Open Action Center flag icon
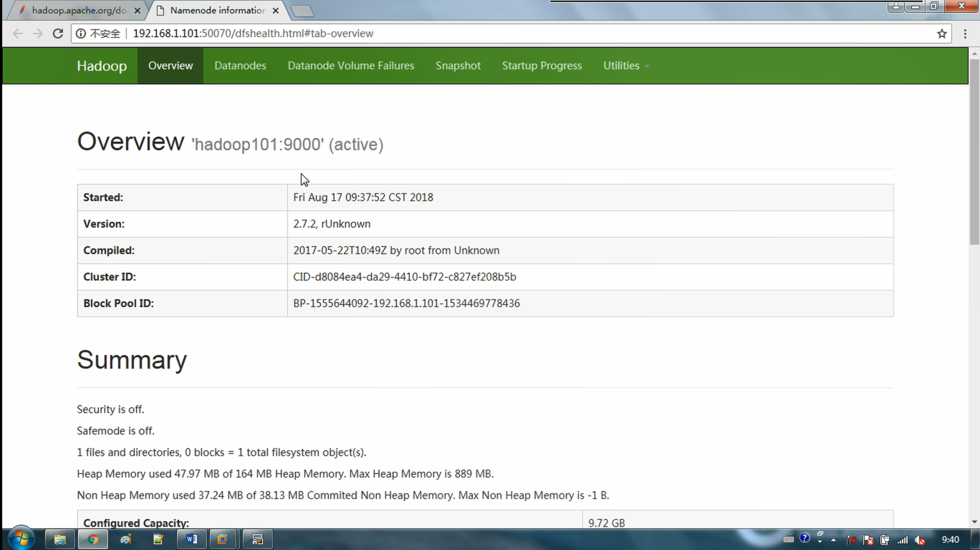This screenshot has width=980, height=550. click(868, 540)
